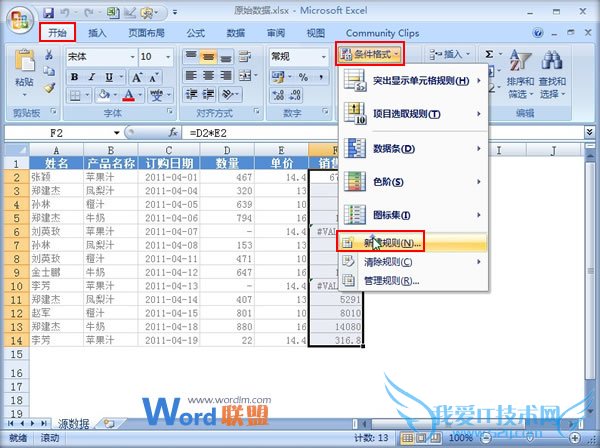Image resolution: width=600 pixels, height=448 pixels.
Task: Align text right
Action: pyautogui.click(x=226, y=75)
